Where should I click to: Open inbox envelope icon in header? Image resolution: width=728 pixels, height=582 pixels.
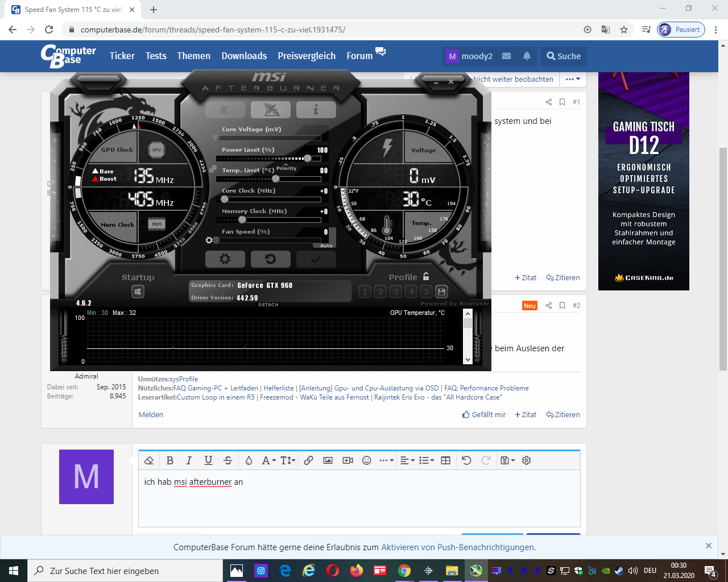506,56
